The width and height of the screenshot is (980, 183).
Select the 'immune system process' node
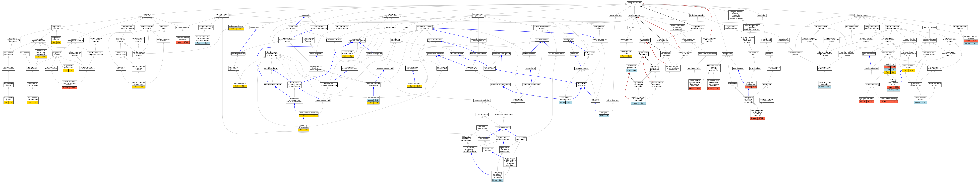(222, 15)
